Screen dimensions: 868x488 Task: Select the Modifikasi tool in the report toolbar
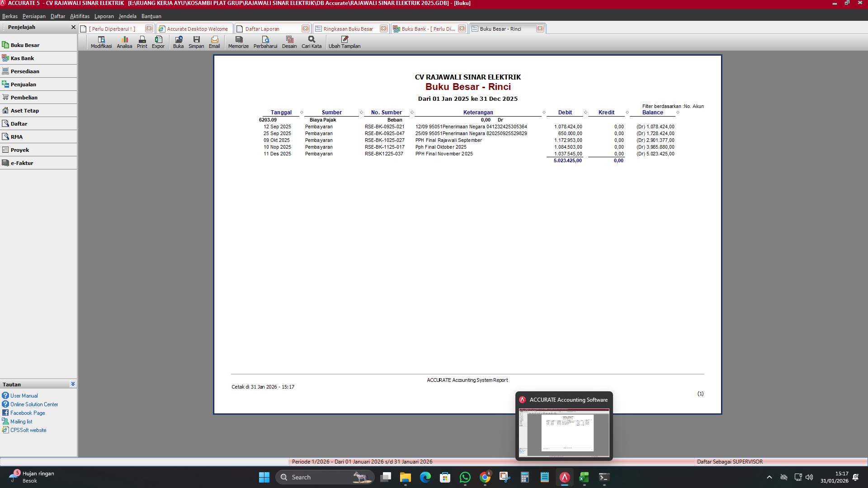coord(101,42)
